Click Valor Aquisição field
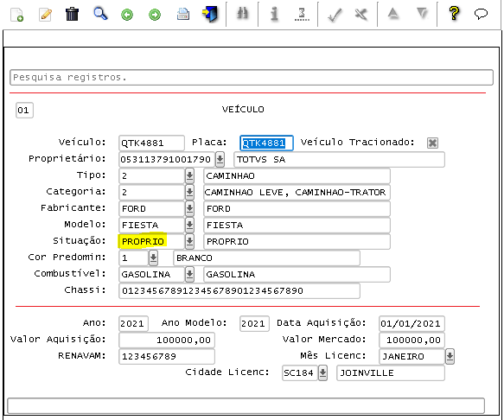 (x=167, y=340)
